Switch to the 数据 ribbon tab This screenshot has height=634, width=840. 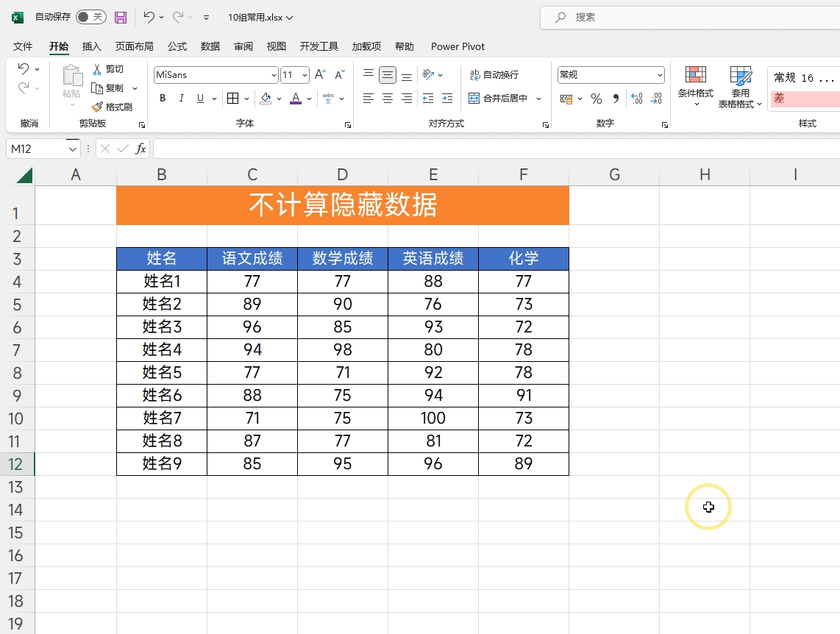[210, 46]
